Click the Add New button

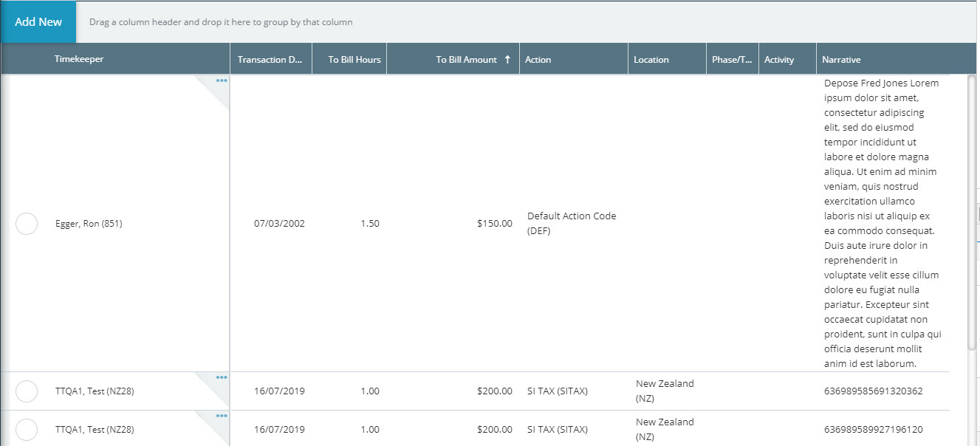click(38, 22)
